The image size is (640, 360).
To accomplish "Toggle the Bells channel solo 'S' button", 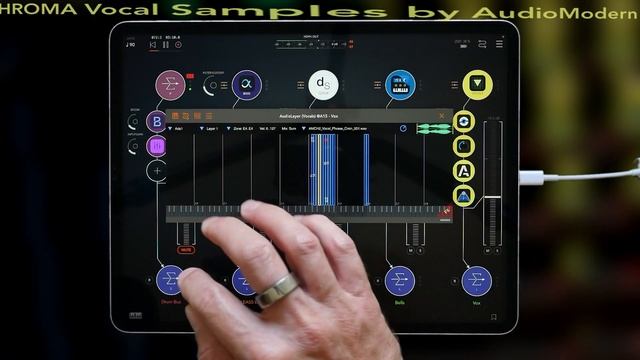I will [420, 251].
